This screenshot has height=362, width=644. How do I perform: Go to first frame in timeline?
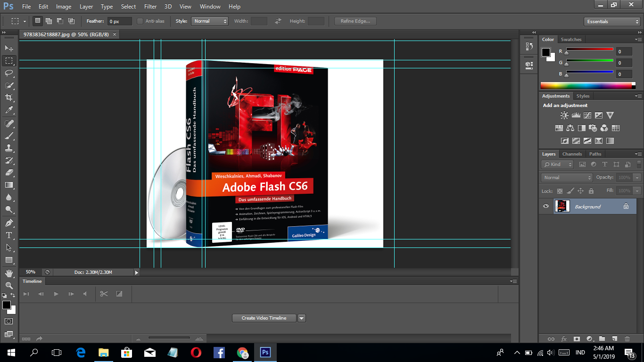[26, 294]
